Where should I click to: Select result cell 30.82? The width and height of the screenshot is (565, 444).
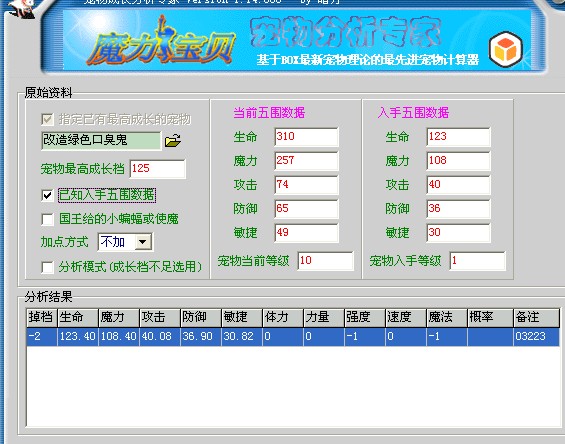click(242, 337)
